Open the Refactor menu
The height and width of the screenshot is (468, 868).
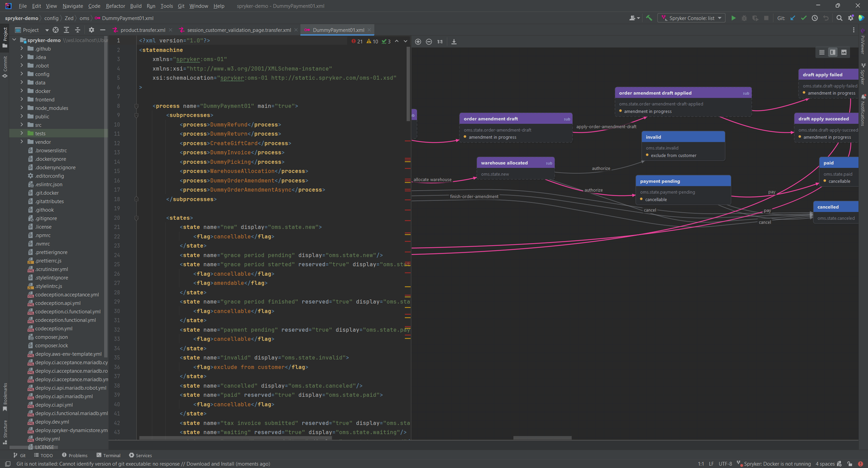click(x=116, y=6)
